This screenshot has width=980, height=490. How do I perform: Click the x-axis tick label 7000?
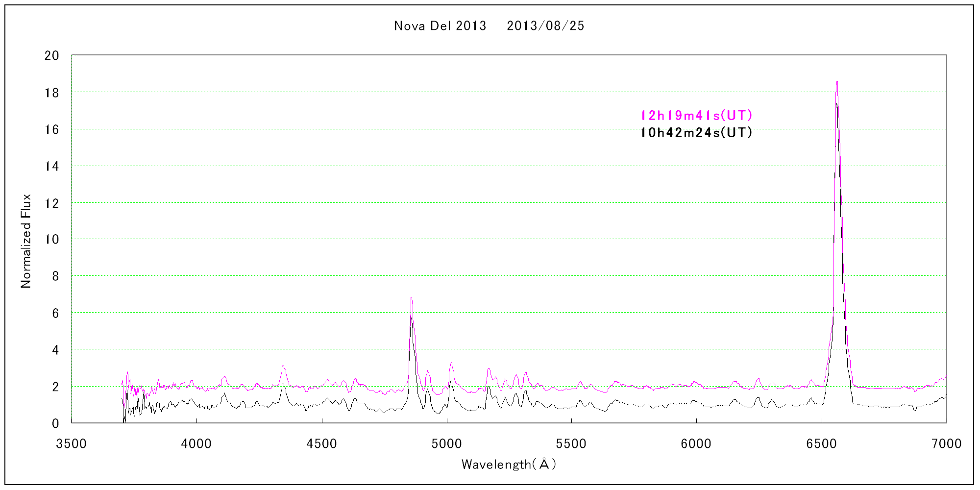(x=947, y=444)
